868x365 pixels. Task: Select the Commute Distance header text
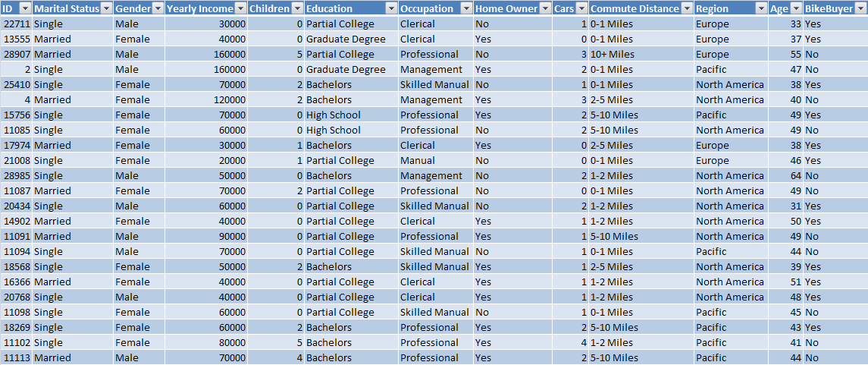point(635,9)
